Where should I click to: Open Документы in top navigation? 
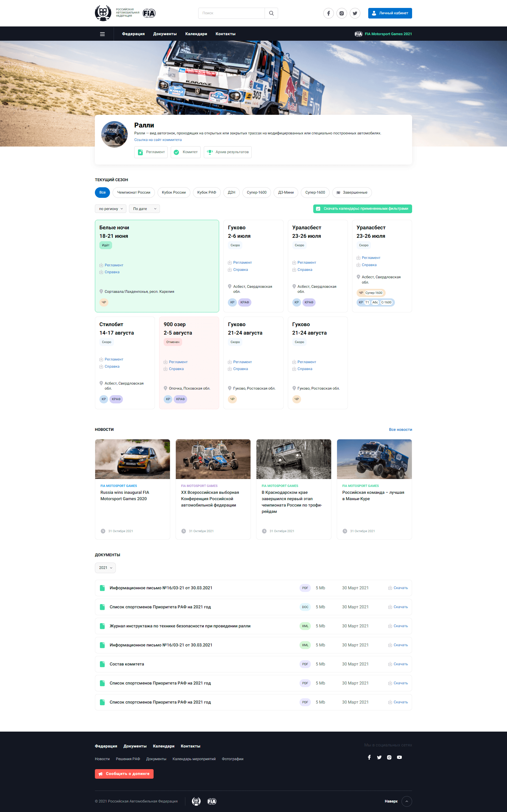pyautogui.click(x=165, y=34)
